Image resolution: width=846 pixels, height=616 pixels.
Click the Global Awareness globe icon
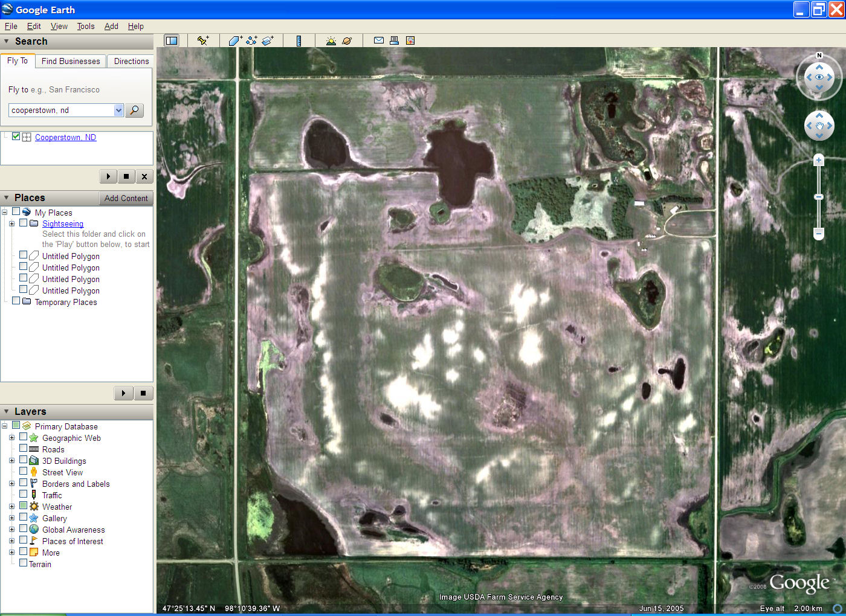tap(34, 530)
